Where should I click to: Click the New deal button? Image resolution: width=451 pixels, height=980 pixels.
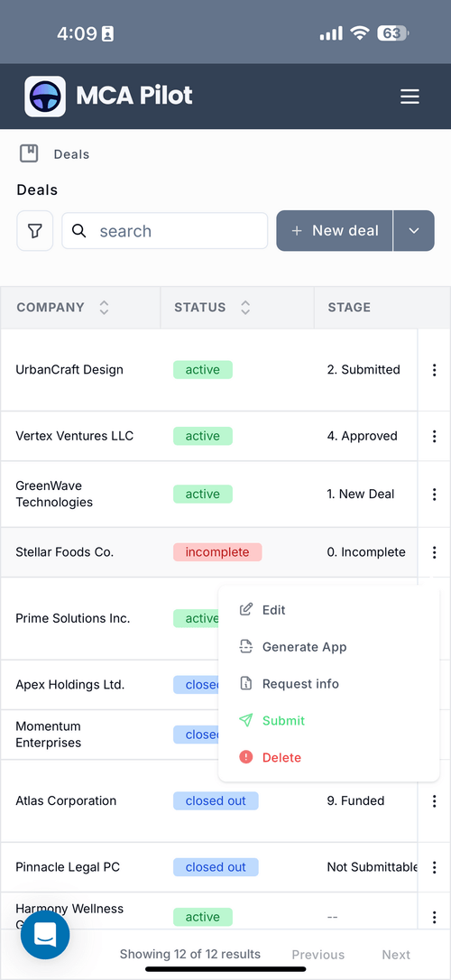[335, 231]
